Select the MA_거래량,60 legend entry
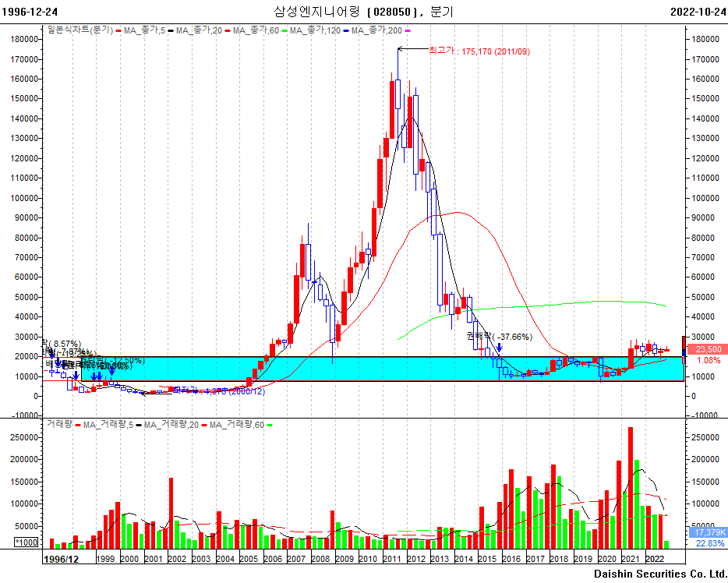The width and height of the screenshot is (728, 583). pyautogui.click(x=237, y=425)
